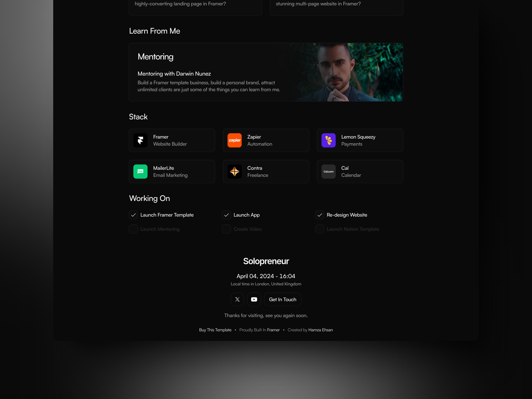Click the Buy This Template link

[x=215, y=330]
